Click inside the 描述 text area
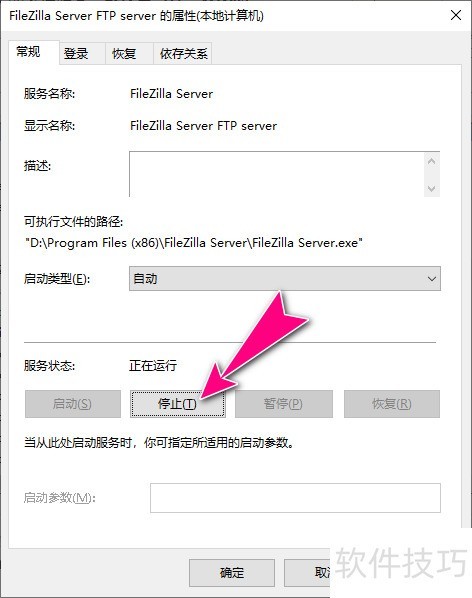Screen dimensions: 472x598 [276, 174]
